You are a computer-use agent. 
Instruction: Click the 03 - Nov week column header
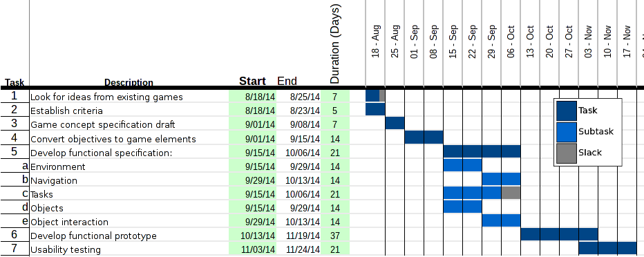(588, 41)
